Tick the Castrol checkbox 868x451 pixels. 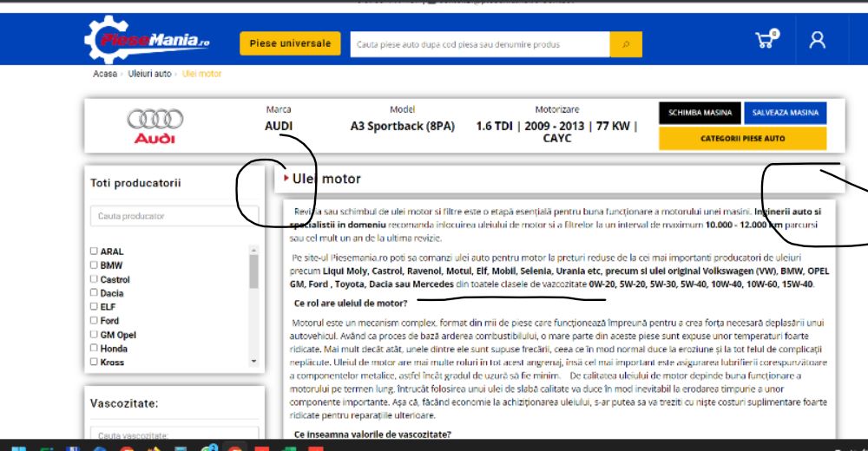click(x=94, y=279)
